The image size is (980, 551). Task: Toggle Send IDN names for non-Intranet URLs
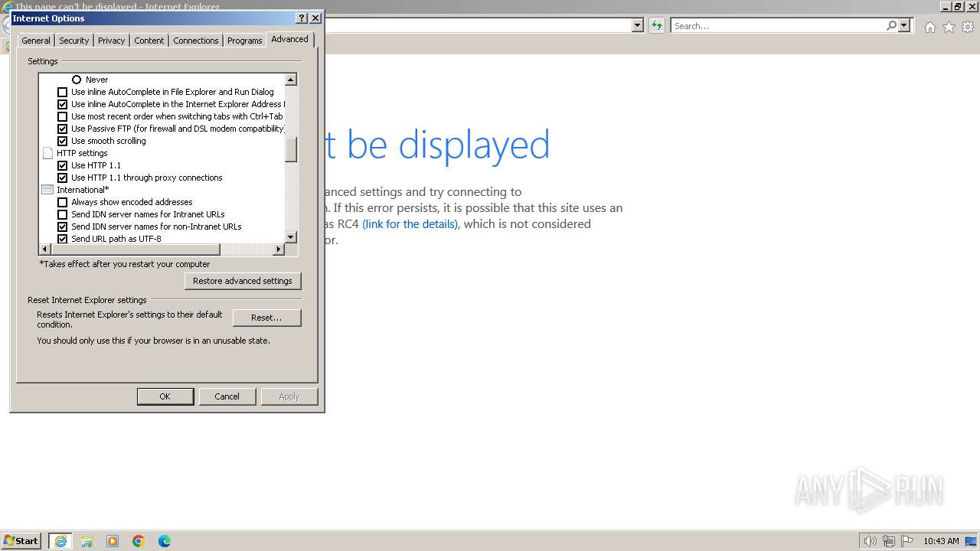(63, 227)
